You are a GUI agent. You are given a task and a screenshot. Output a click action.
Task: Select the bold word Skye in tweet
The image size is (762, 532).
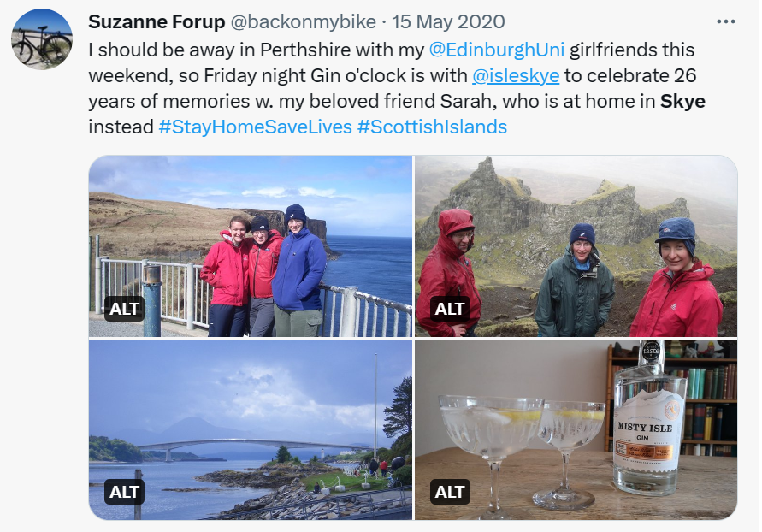[x=682, y=102]
